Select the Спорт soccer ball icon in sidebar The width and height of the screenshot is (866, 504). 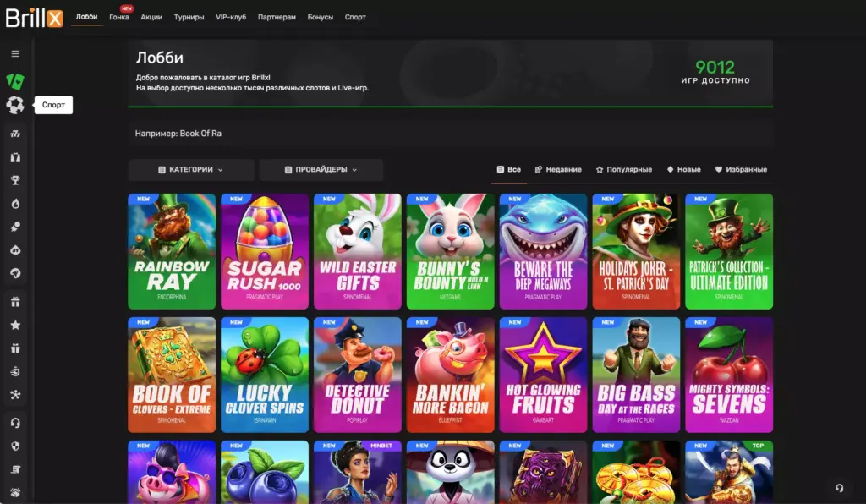(x=13, y=105)
